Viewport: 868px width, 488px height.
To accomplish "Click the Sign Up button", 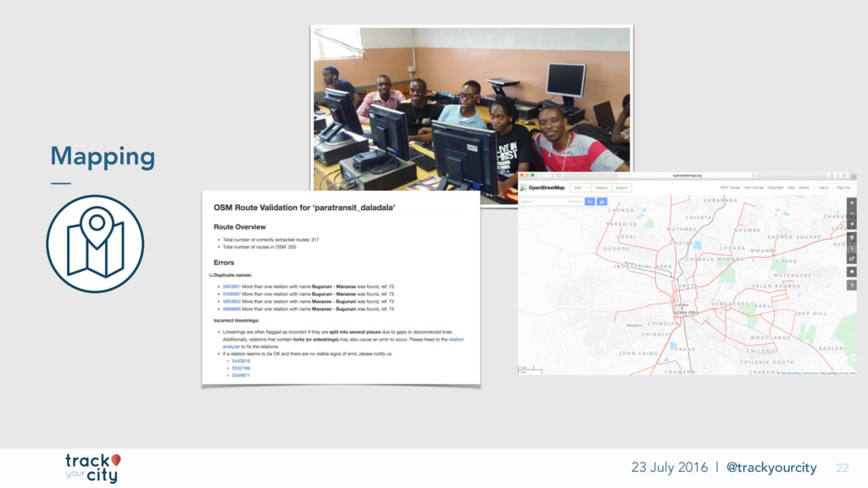I will coord(843,187).
